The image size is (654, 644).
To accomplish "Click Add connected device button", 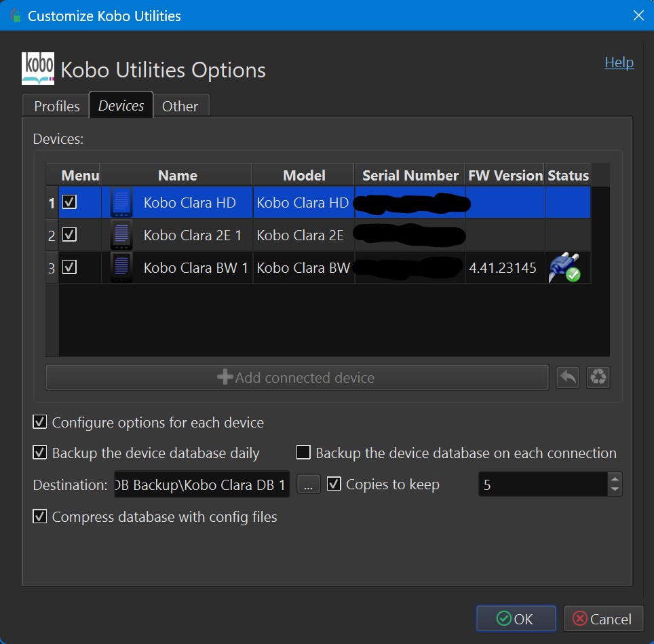I will pos(297,377).
